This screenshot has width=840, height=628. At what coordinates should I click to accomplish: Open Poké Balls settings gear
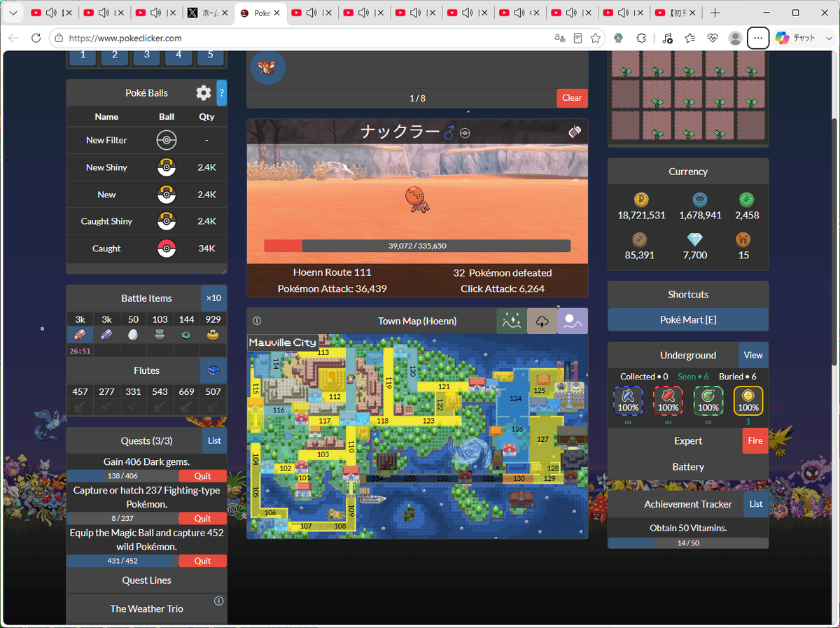click(x=203, y=92)
